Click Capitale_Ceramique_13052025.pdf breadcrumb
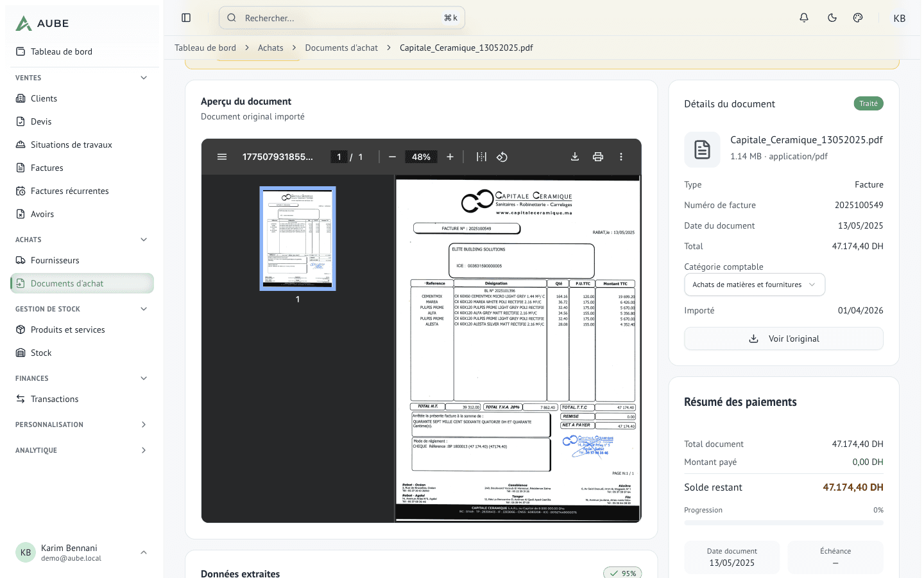 [466, 48]
